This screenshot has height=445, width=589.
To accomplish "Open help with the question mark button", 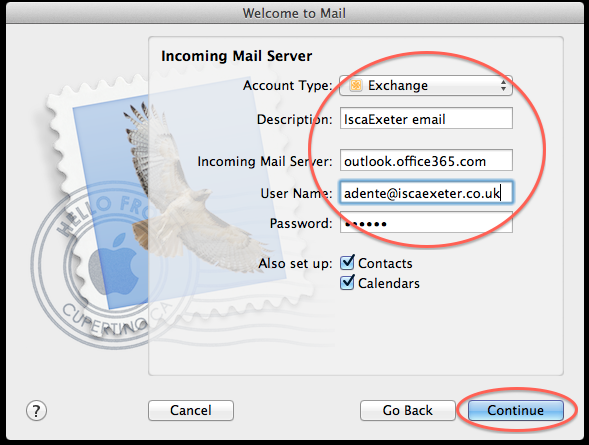I will click(36, 410).
